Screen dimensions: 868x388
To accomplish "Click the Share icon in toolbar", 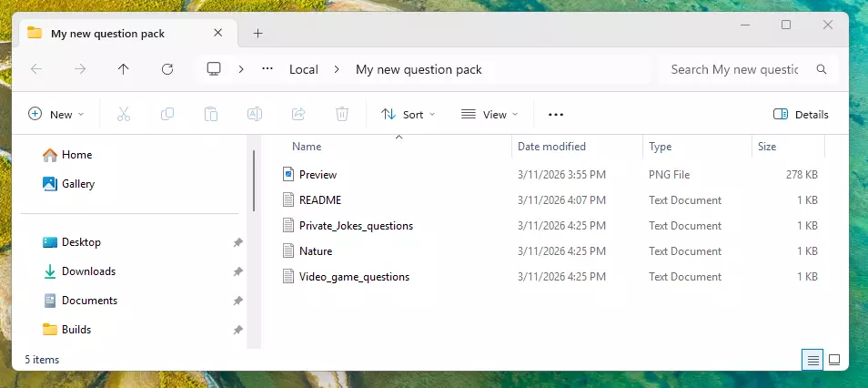I will 298,114.
